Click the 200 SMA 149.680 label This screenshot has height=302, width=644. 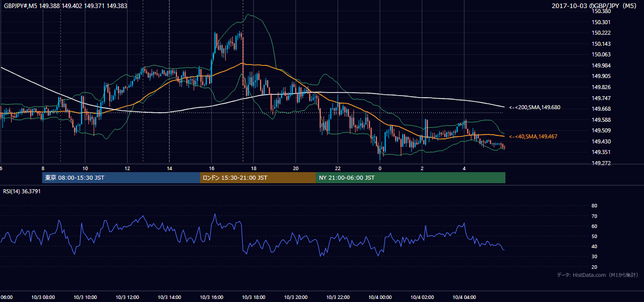[535, 107]
